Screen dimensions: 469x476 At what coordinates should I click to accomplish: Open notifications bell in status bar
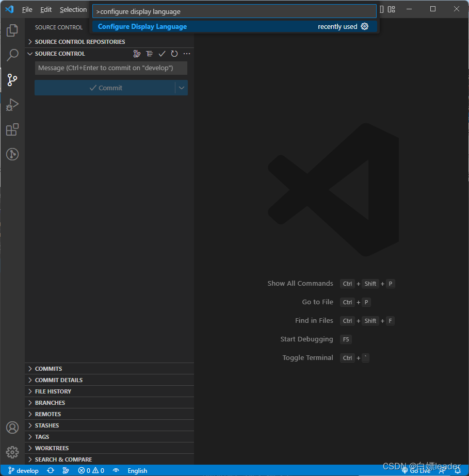pyautogui.click(x=458, y=471)
